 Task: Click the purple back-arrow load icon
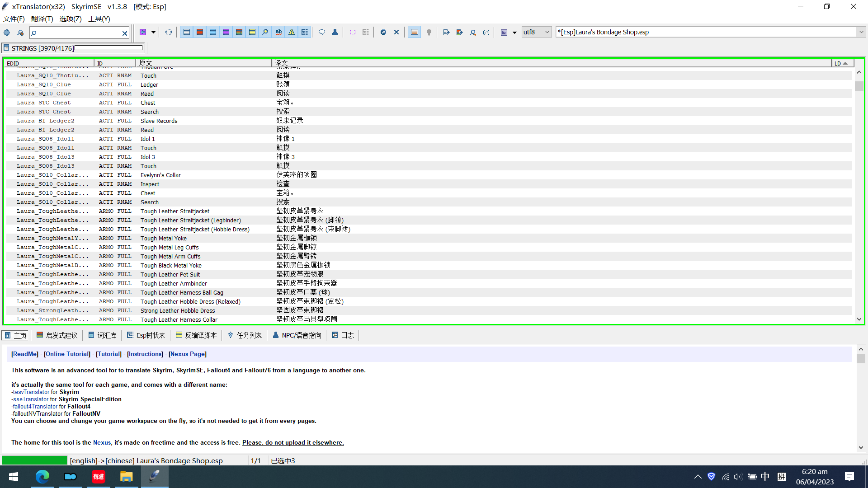pyautogui.click(x=143, y=32)
